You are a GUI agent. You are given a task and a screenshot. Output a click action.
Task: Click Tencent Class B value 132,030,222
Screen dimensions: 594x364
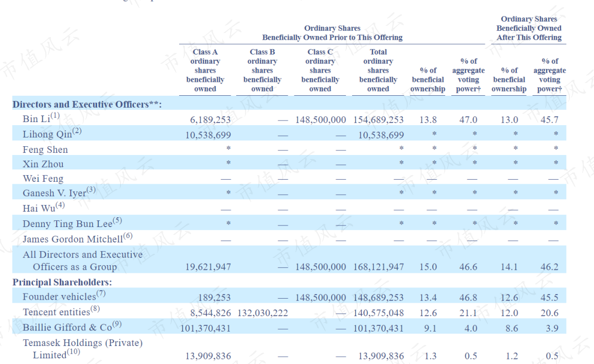(263, 313)
